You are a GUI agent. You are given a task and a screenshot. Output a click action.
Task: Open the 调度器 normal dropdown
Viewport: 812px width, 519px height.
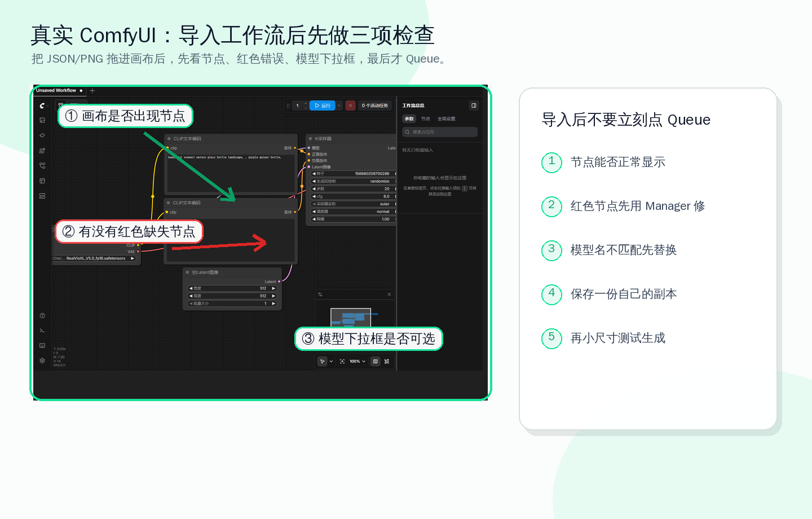click(354, 212)
